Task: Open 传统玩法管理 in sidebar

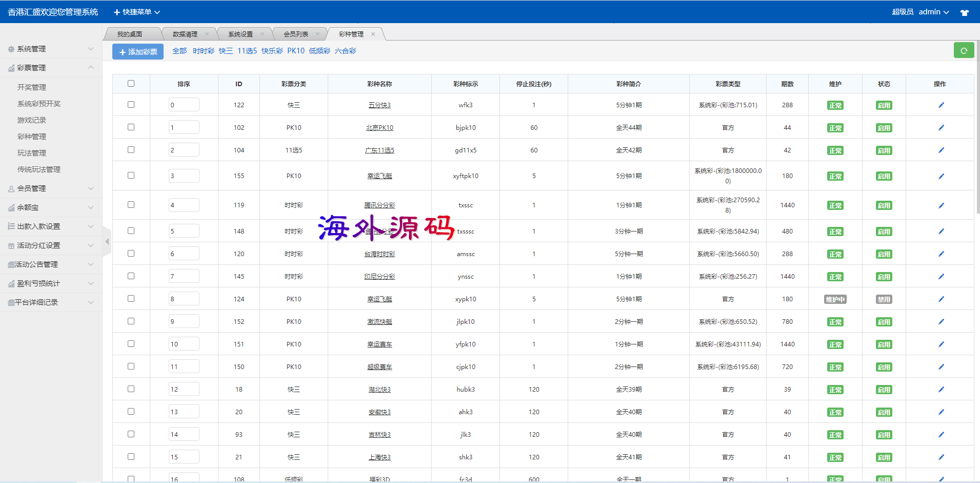Action: coord(39,169)
